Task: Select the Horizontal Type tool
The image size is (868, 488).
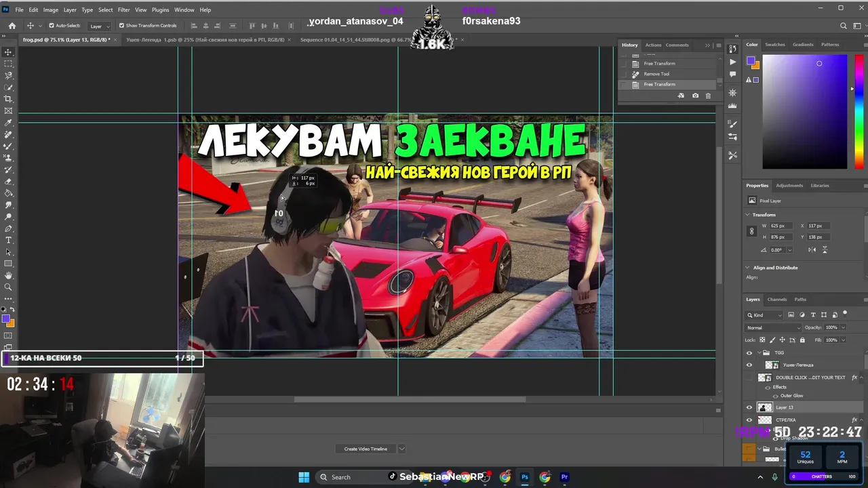Action: click(x=8, y=240)
